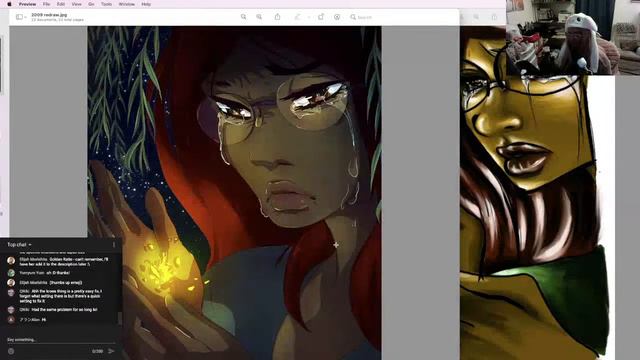Expand the sidebar view options chevron
The image size is (640, 360).
pos(25,17)
